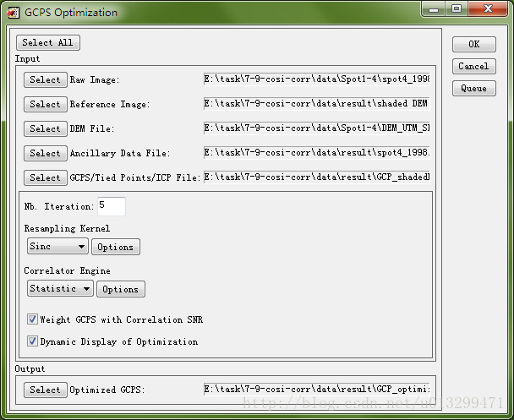Click the DEM File path field
514x420 pixels.
(x=317, y=128)
